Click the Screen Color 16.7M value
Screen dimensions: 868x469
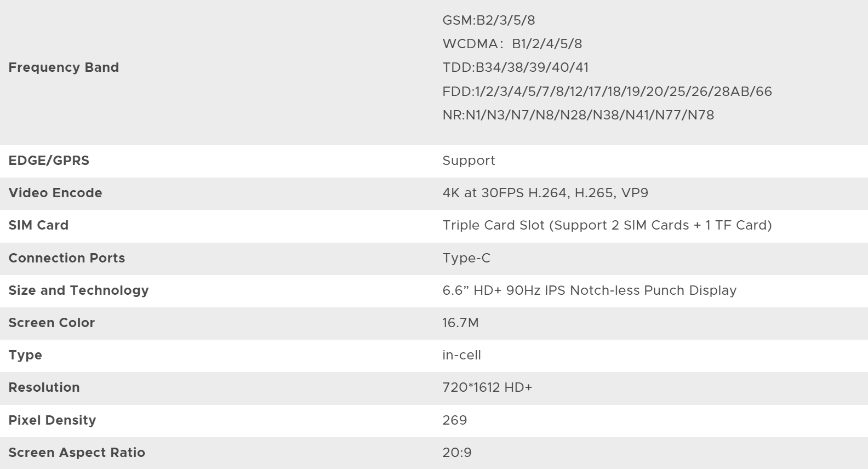pyautogui.click(x=460, y=323)
